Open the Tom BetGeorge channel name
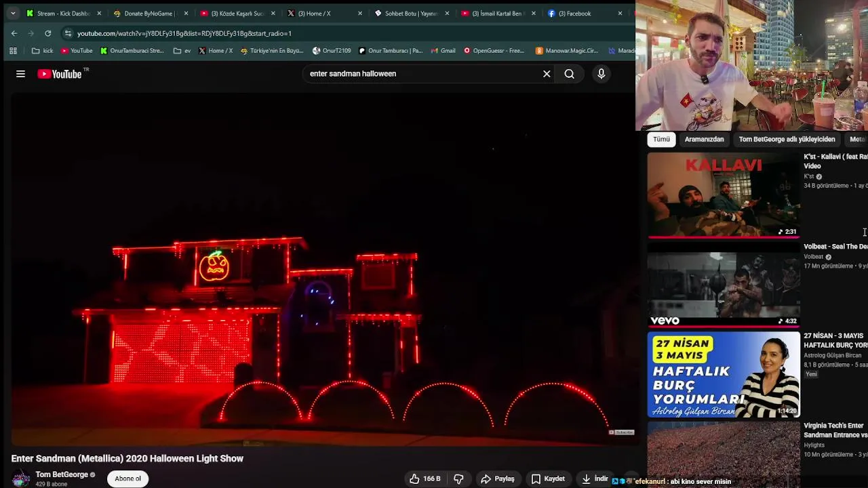This screenshot has width=868, height=488. 62,474
